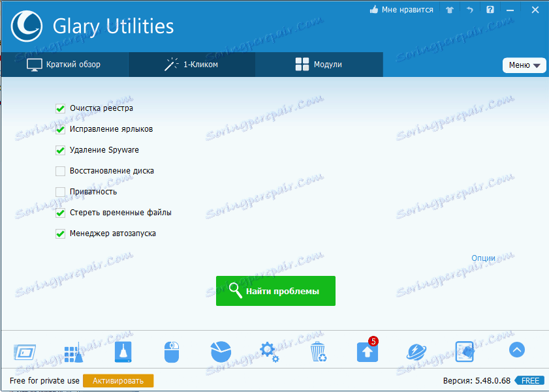
Task: Open the recycle bin uninstaller tool
Action: pos(318,351)
